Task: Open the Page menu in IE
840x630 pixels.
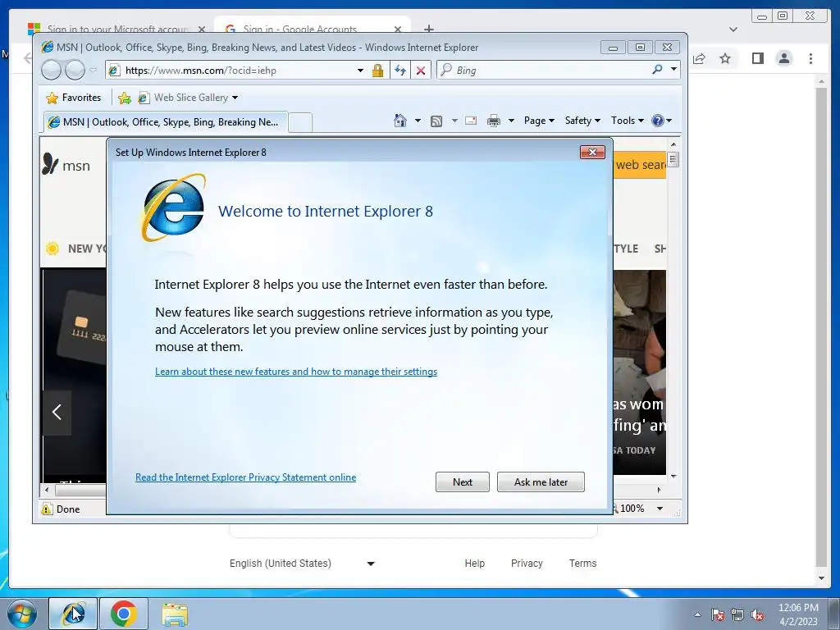Action: (x=539, y=121)
